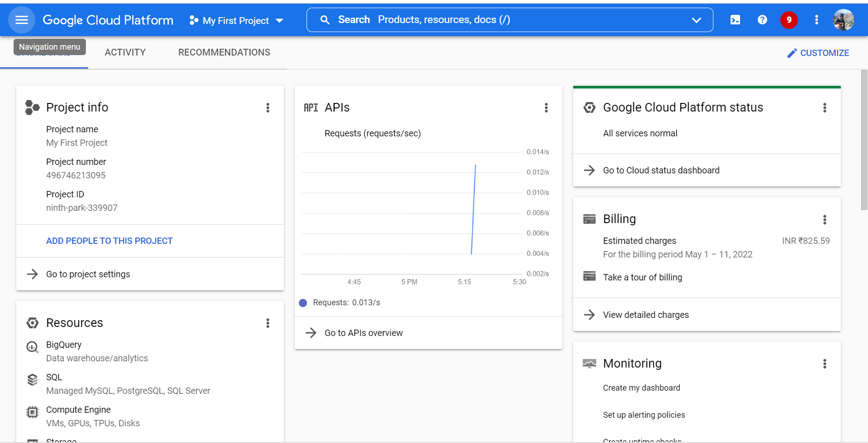This screenshot has height=443, width=868.
Task: Activate Cloud Shell terminal icon
Action: pyautogui.click(x=735, y=20)
